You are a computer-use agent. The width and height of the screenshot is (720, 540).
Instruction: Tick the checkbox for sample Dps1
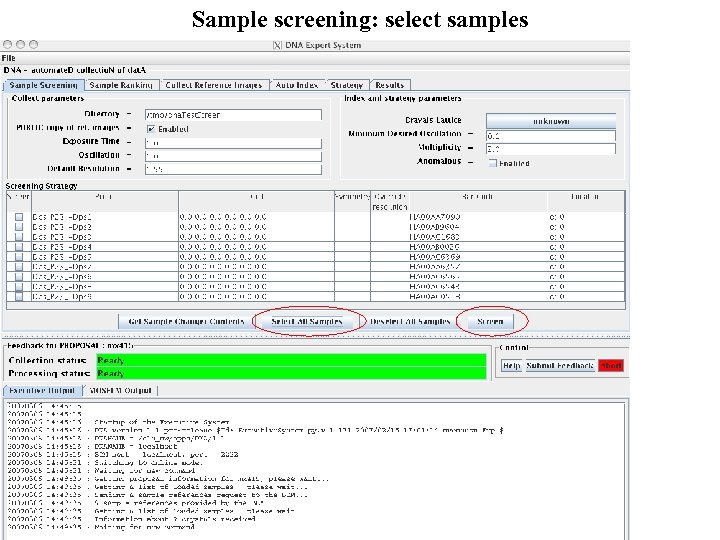(x=19, y=217)
